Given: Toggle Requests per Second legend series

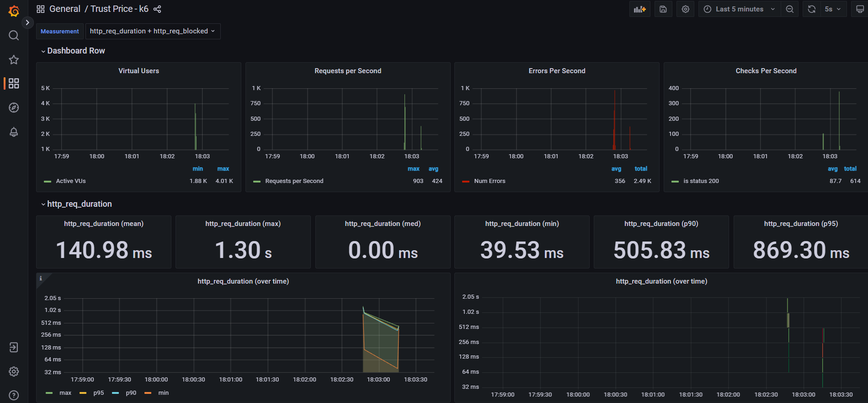Looking at the screenshot, I should [294, 181].
